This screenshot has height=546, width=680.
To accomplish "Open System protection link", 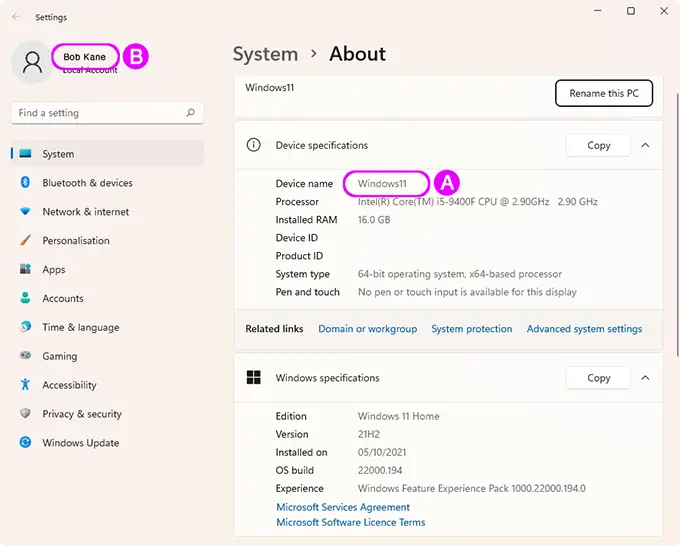I will click(x=472, y=329).
